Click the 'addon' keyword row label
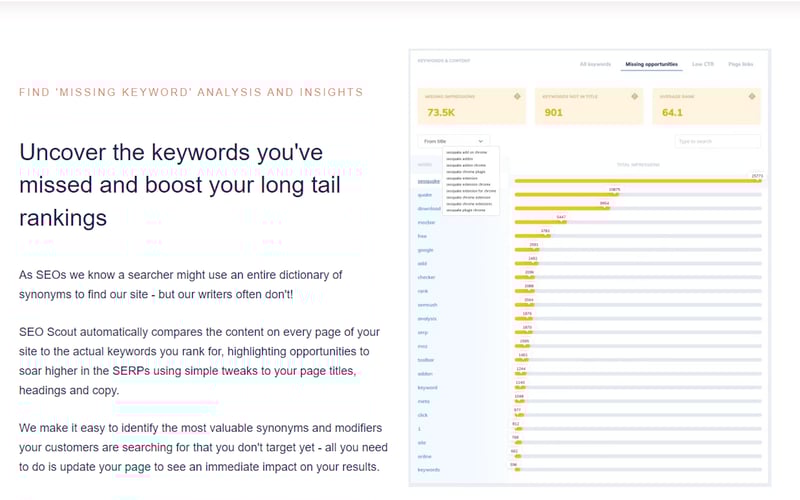 coord(425,373)
